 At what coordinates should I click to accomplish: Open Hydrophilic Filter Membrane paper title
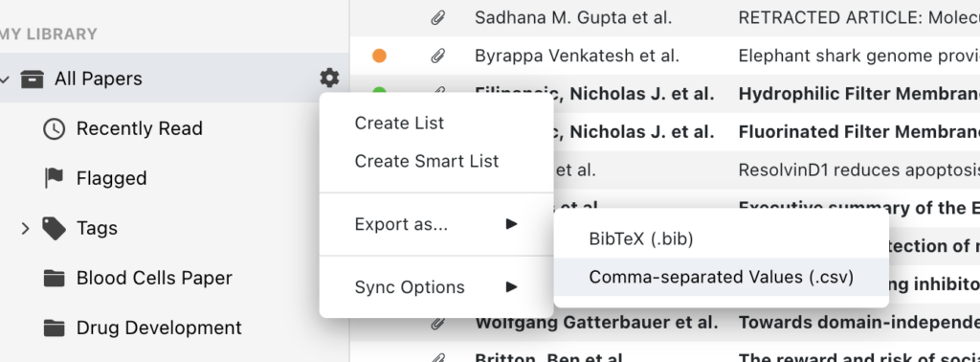click(859, 94)
